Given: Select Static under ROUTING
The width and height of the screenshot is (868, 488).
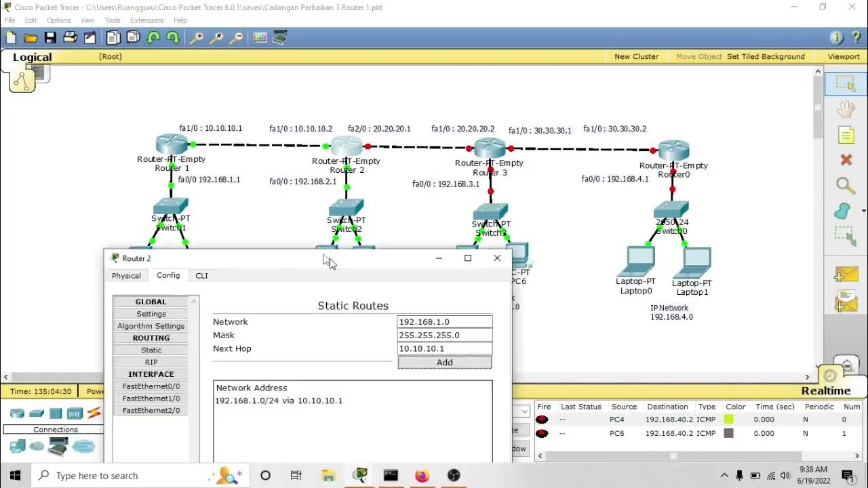Looking at the screenshot, I should [151, 350].
